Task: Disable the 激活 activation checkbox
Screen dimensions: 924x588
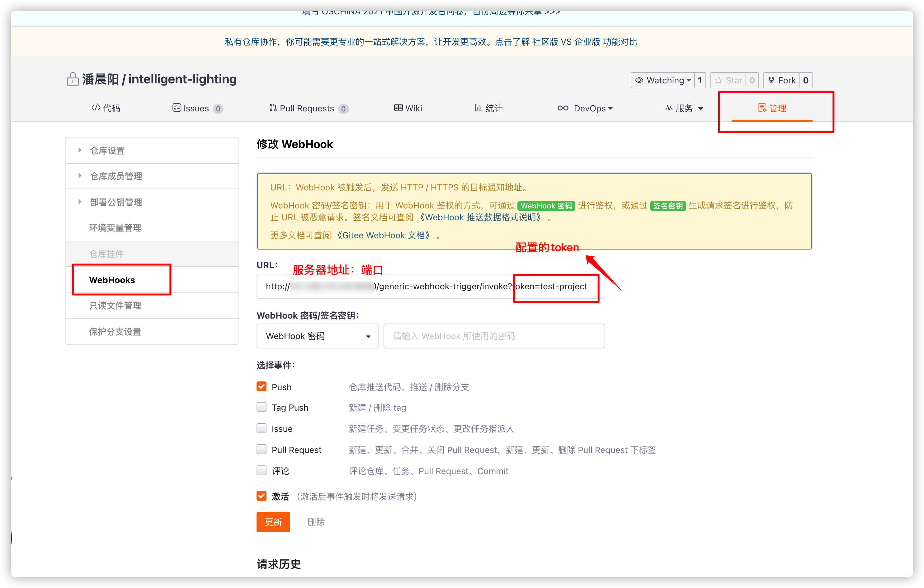Action: 261,496
